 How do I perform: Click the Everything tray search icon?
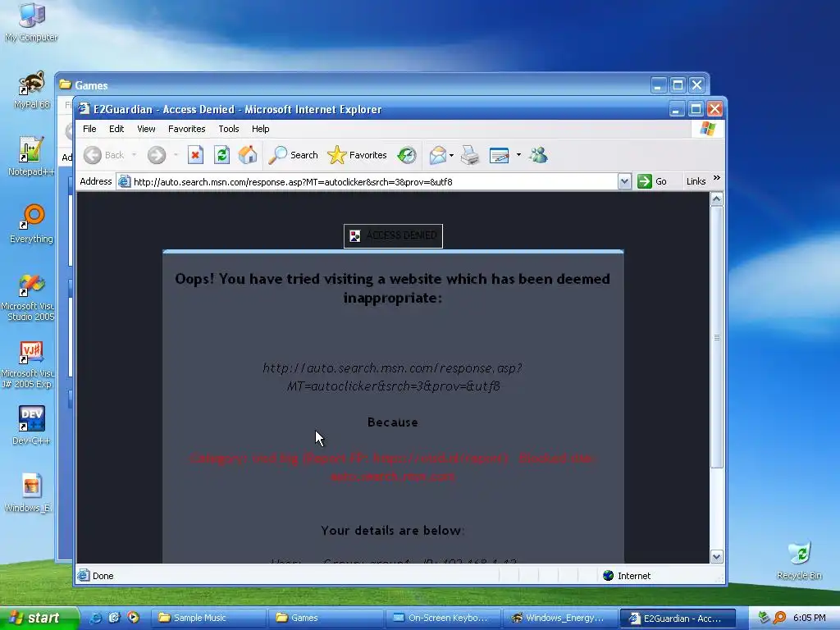(779, 618)
